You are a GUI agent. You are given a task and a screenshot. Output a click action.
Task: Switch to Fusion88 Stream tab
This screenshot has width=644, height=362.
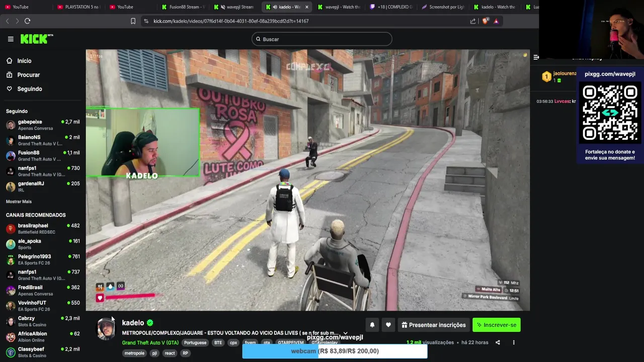183,7
